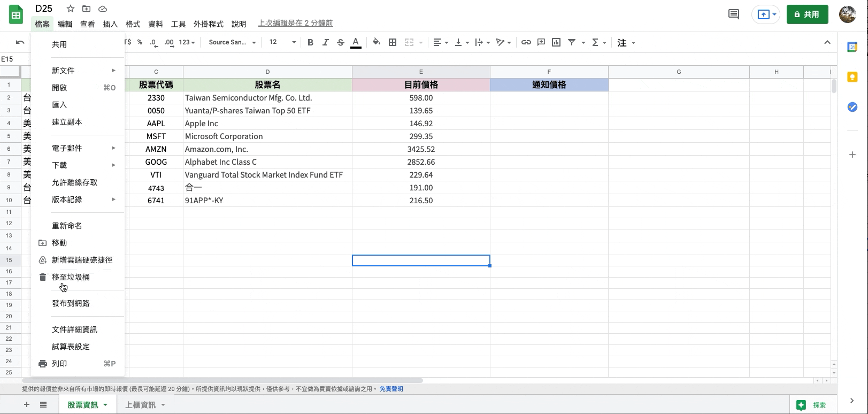Open text rotation dropdown
The image size is (868, 414).
[x=503, y=42]
